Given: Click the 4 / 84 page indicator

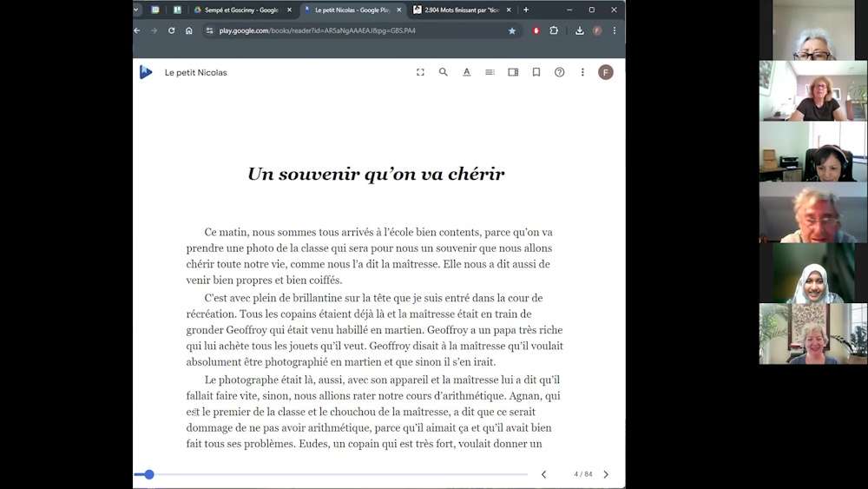Looking at the screenshot, I should point(583,474).
